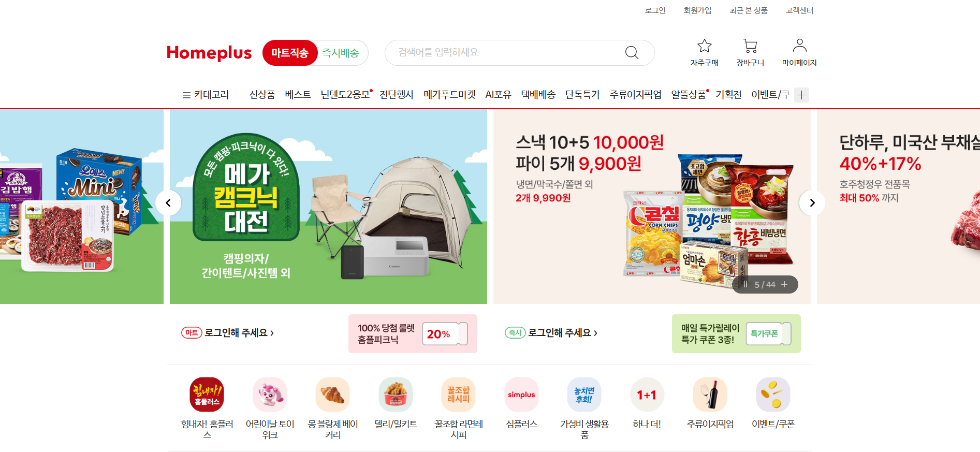Expand more navigation menu items with plus
Screen dimensions: 980x452
(801, 95)
